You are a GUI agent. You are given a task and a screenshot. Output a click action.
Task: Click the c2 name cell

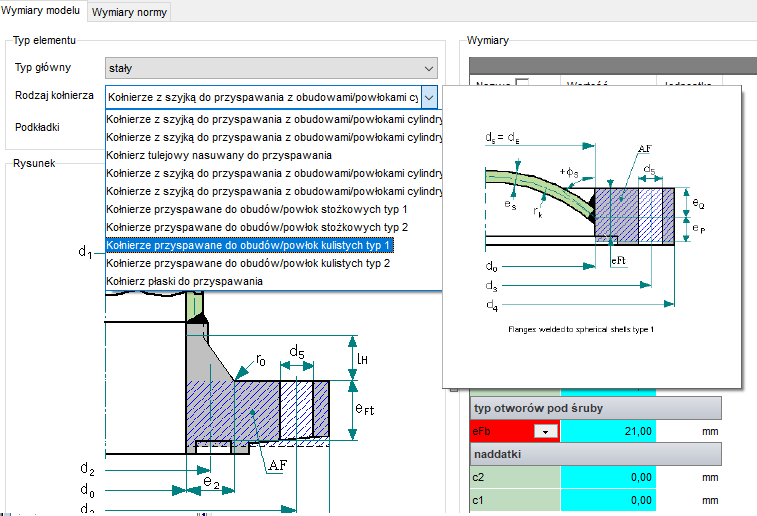(x=515, y=477)
